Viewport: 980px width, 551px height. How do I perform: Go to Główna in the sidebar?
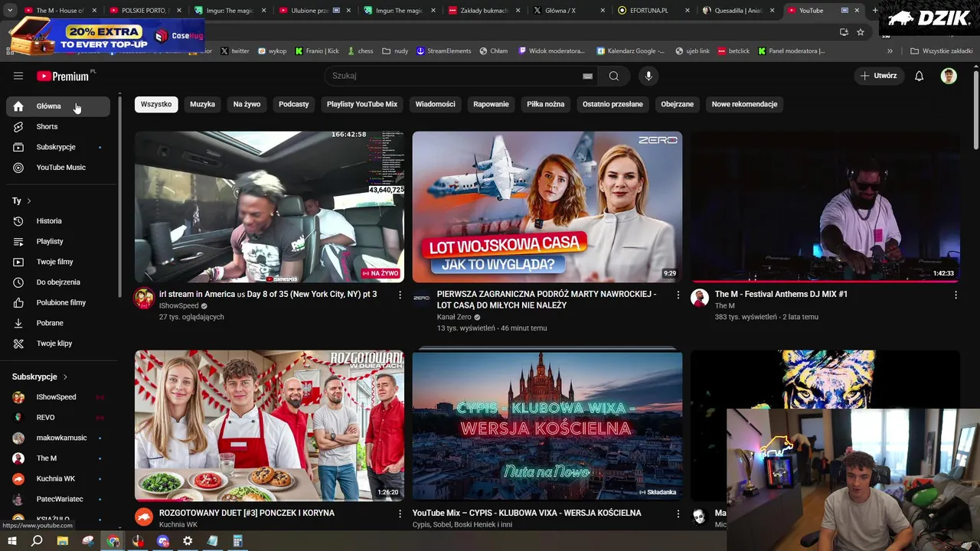[x=58, y=106]
